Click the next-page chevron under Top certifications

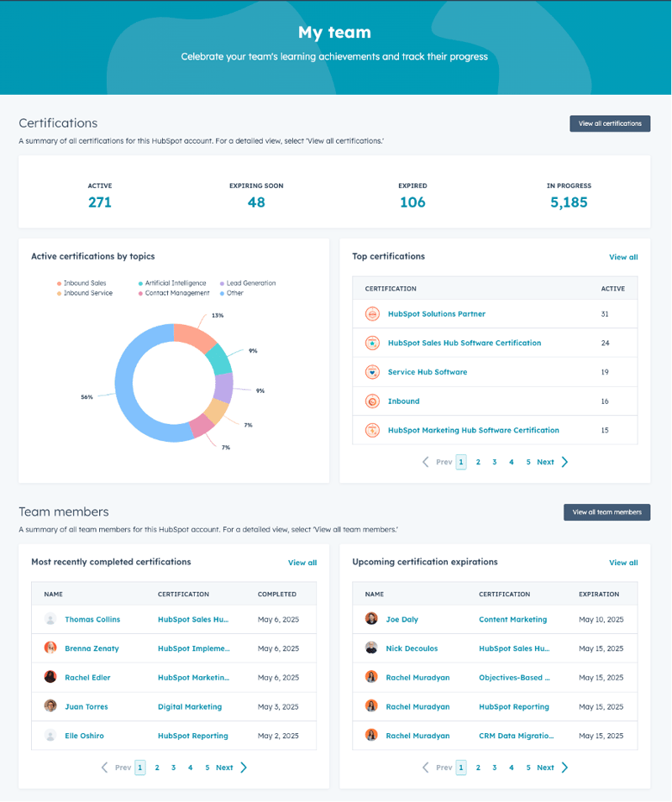(x=564, y=462)
